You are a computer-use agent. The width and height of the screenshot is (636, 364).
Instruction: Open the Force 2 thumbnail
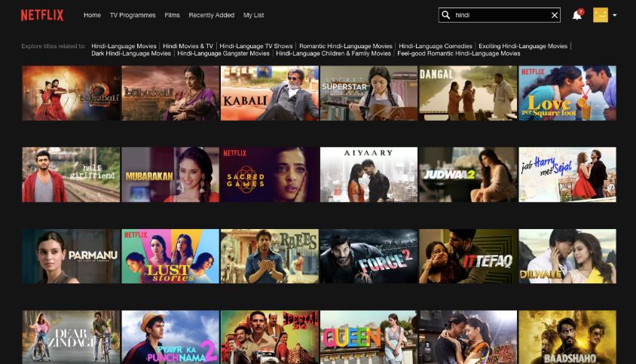pyautogui.click(x=368, y=256)
